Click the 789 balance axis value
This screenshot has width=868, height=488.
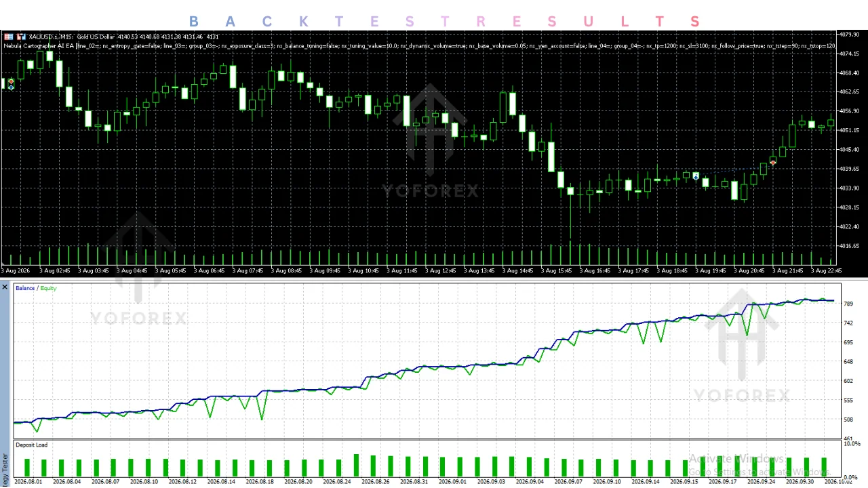click(x=848, y=304)
